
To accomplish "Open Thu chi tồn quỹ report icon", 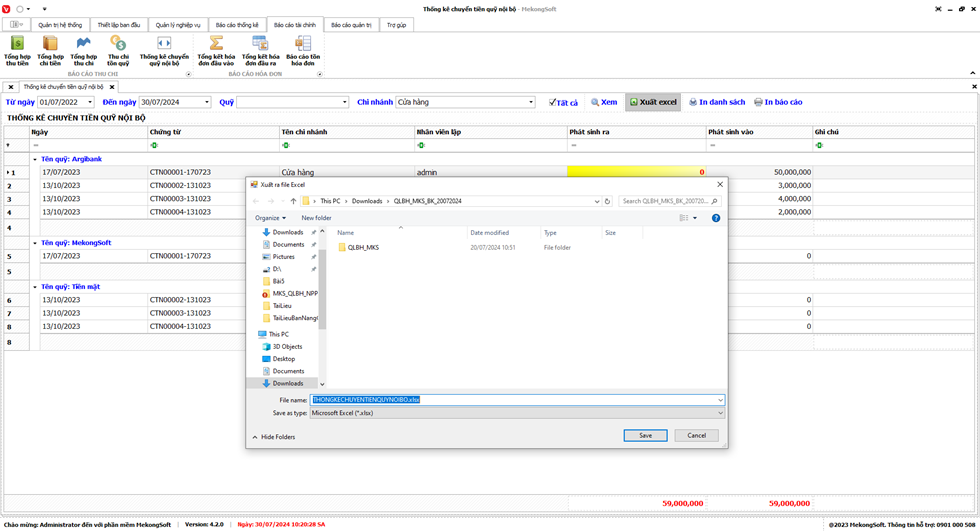I will (118, 50).
